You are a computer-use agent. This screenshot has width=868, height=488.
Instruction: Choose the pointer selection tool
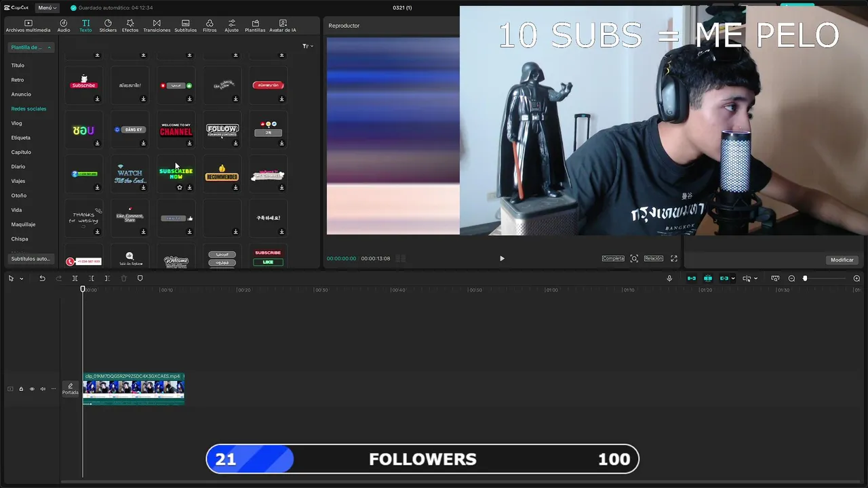pos(11,279)
